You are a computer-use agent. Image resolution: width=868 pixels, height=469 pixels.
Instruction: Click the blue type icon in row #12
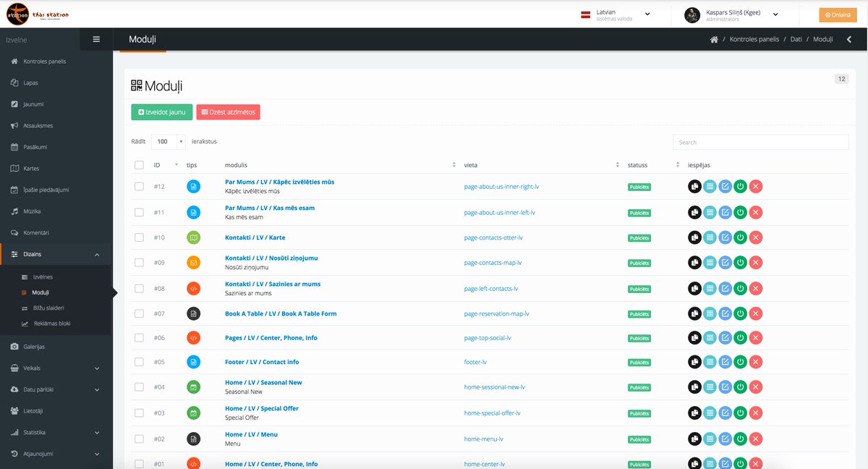pos(193,187)
